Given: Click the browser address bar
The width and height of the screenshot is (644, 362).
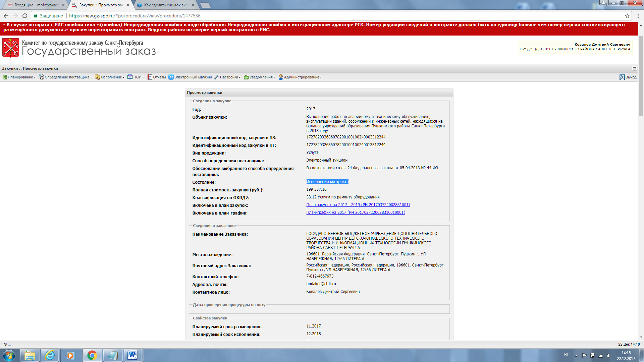Looking at the screenshot, I should 302,16.
